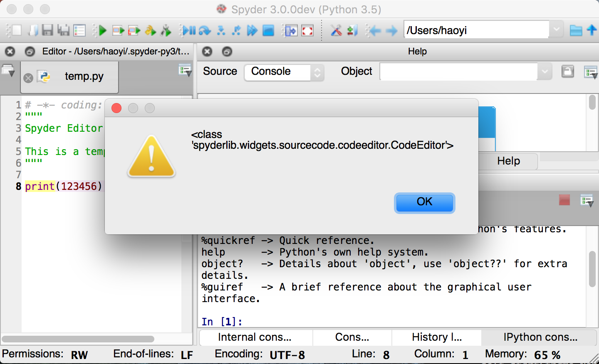Click the Object input field in the Help pane
This screenshot has height=364, width=599.
(x=458, y=71)
